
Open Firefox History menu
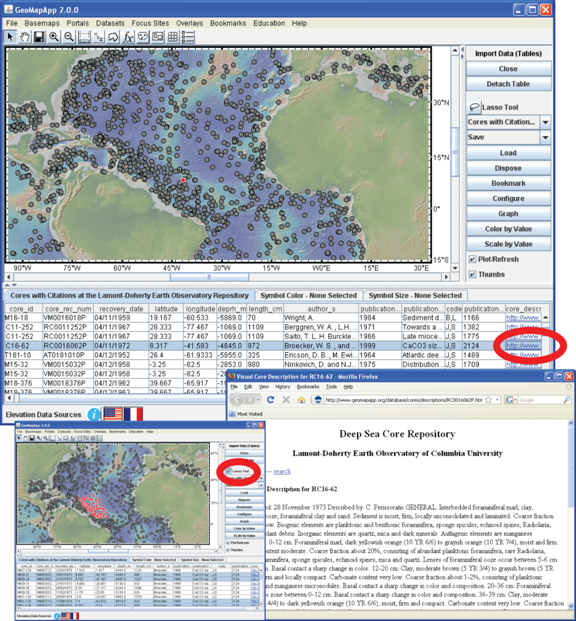coord(282,387)
